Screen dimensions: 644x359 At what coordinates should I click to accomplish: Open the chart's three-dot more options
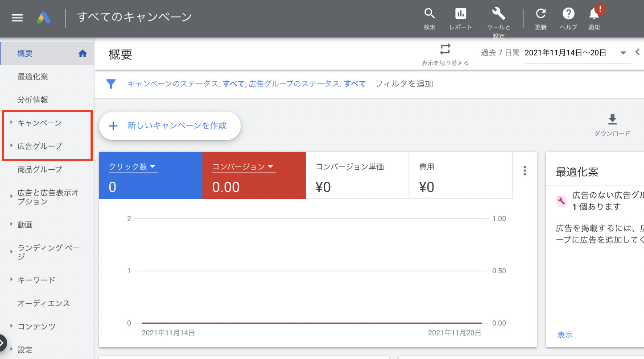[524, 171]
